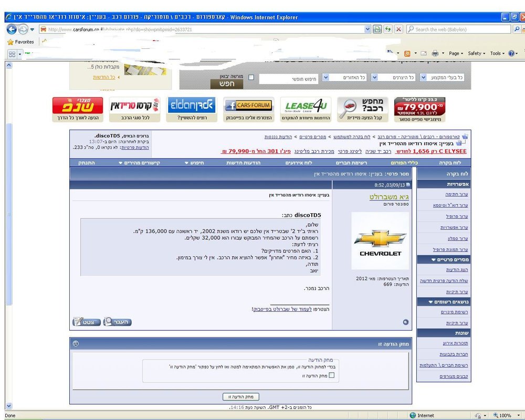
Task: Click the RSS feeds icon
Action: pos(407,53)
